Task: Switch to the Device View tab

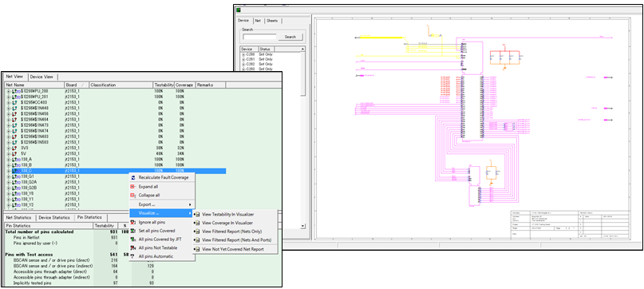Action: [x=41, y=77]
